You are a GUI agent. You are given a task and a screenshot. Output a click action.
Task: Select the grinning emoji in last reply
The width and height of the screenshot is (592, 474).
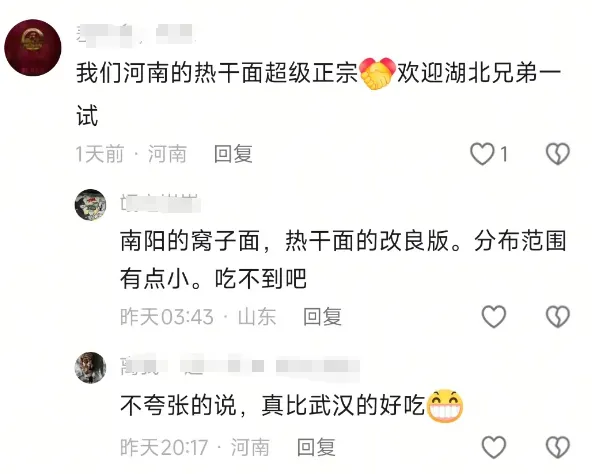pos(444,406)
